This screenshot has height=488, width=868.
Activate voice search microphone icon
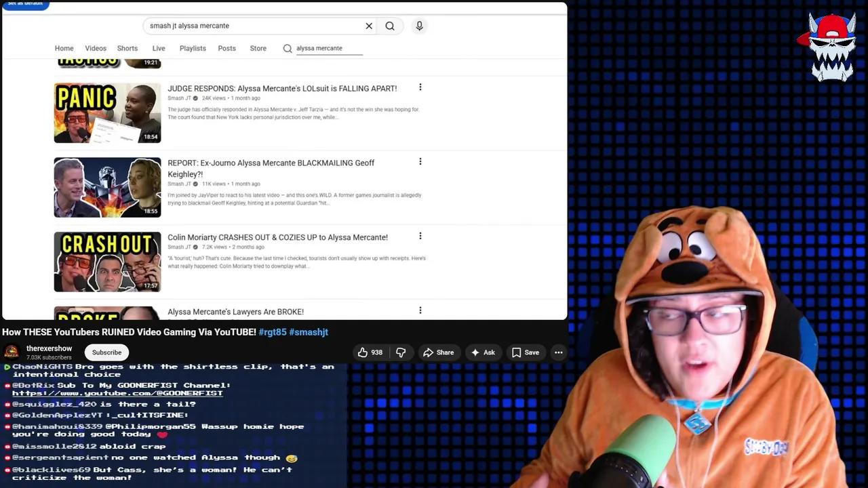pos(419,26)
